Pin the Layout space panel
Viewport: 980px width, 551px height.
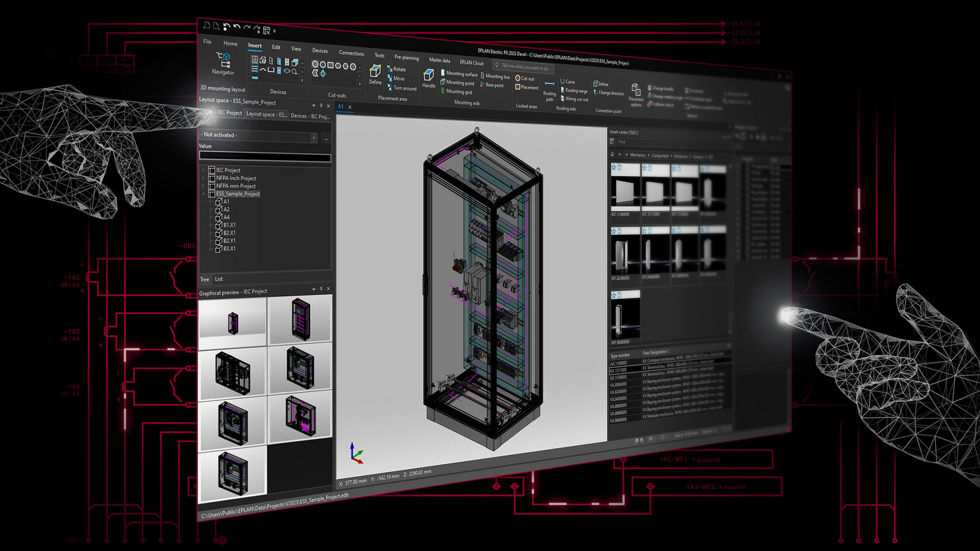(x=319, y=105)
